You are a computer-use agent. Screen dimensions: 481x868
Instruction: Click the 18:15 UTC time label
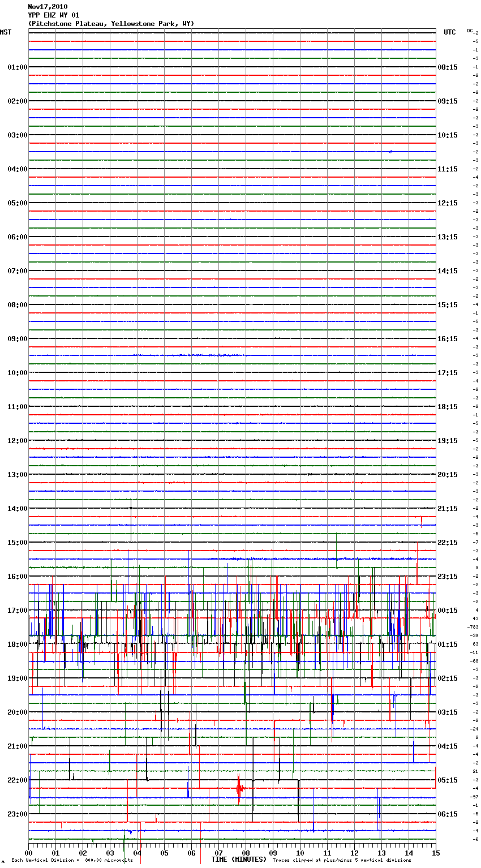click(x=448, y=407)
